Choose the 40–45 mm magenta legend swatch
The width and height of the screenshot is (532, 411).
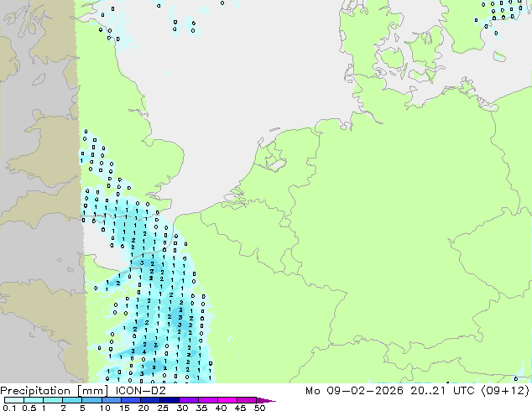pos(227,400)
